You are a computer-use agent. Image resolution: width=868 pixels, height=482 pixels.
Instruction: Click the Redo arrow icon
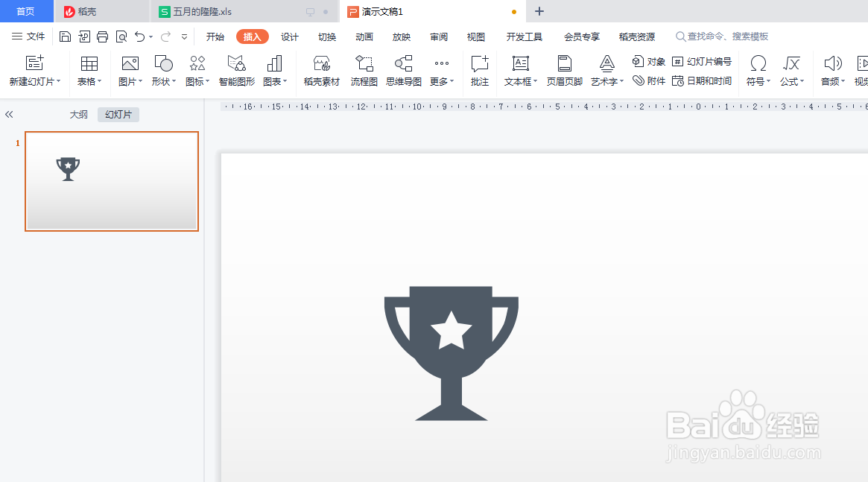coord(165,37)
